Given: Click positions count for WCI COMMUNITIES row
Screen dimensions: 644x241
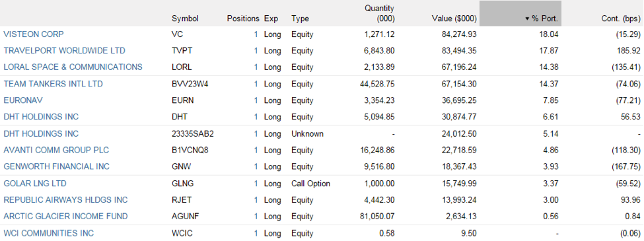Looking at the screenshot, I should (x=256, y=233).
